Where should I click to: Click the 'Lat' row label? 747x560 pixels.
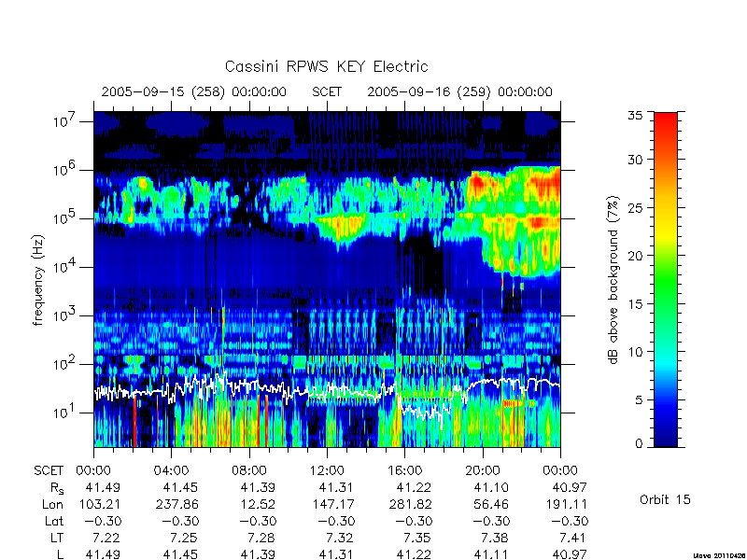[x=54, y=522]
